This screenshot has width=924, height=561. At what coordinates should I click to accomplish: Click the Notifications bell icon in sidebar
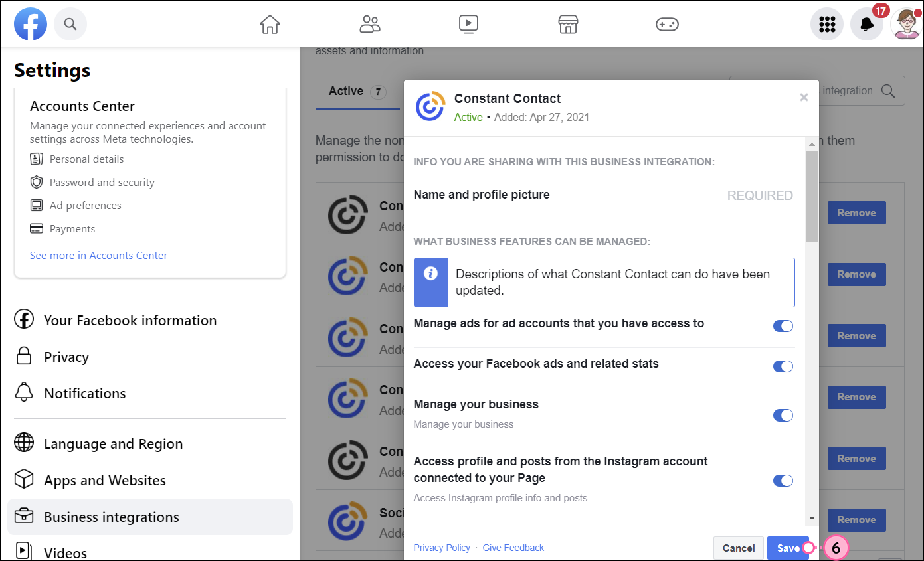pos(24,392)
